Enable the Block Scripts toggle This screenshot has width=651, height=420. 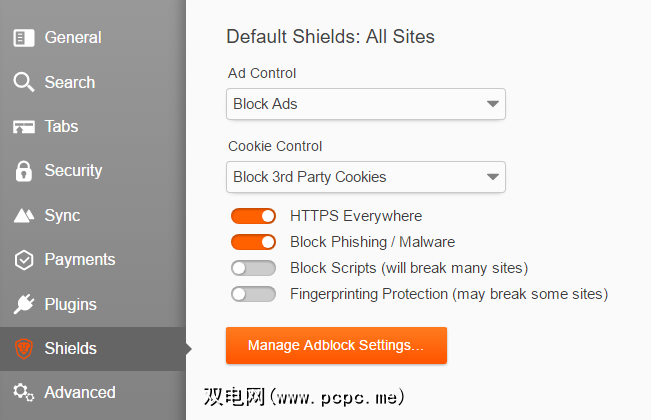(253, 268)
